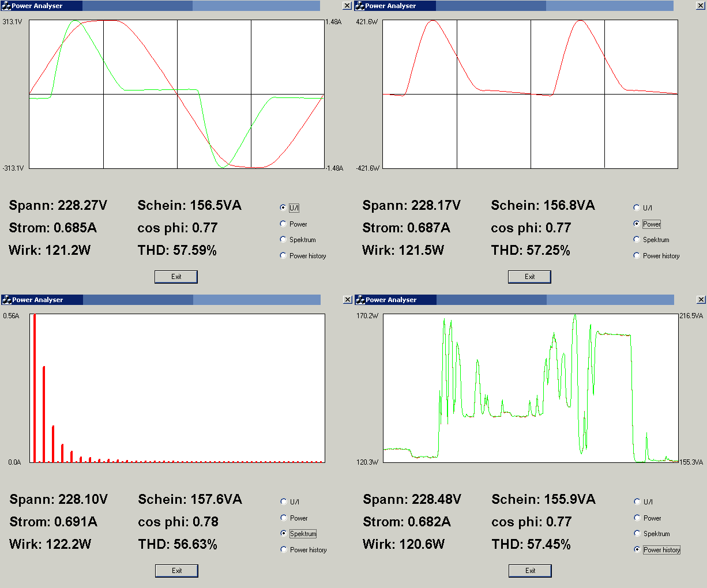Close the spectrum Power Analyser window
Viewport: 707px width, 588px height.
(347, 300)
